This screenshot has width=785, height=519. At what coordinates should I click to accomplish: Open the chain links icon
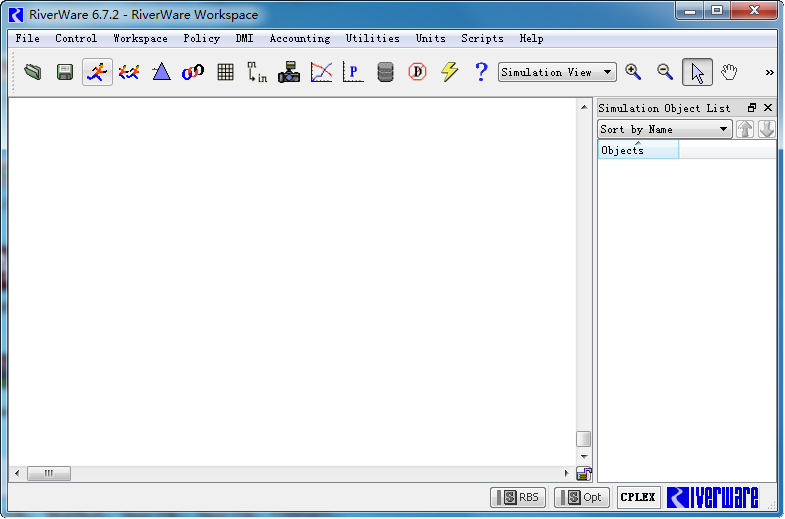coord(193,72)
